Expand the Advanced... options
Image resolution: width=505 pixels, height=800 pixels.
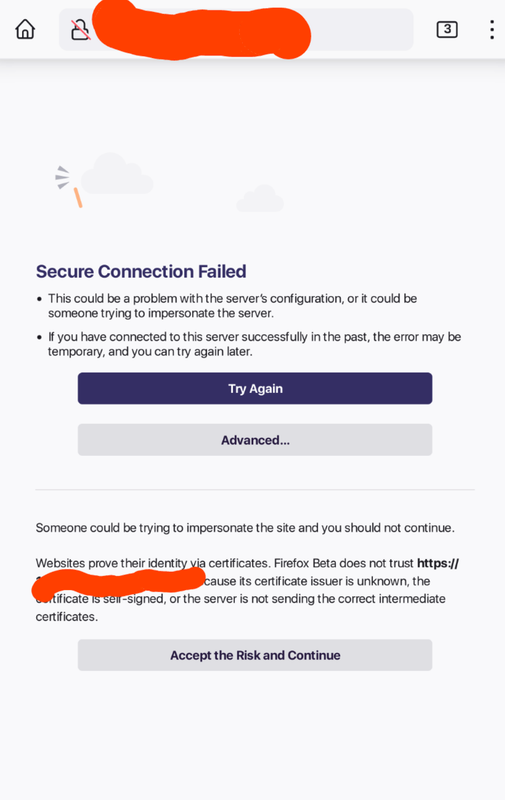255,440
